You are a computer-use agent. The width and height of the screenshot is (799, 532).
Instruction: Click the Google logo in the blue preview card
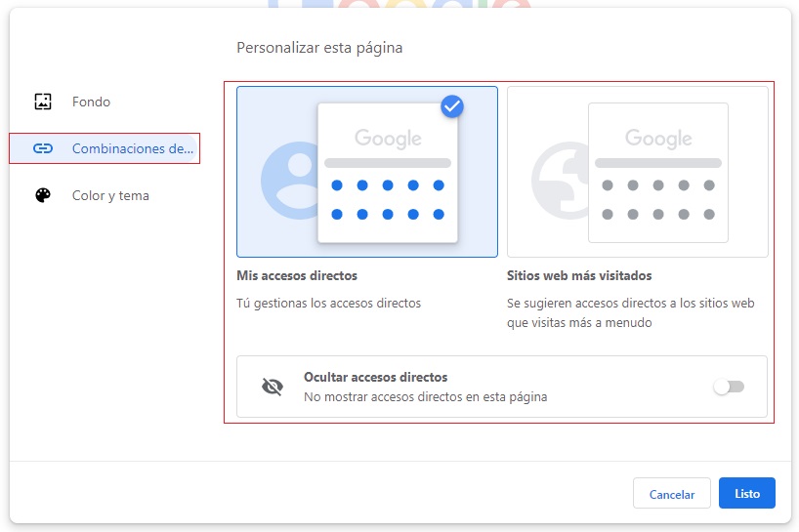388,139
